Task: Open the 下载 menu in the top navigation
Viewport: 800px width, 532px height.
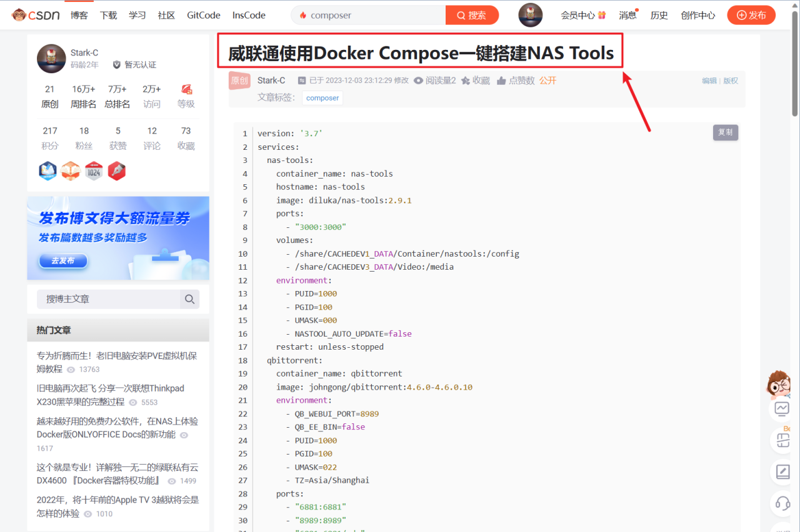Action: (109, 15)
